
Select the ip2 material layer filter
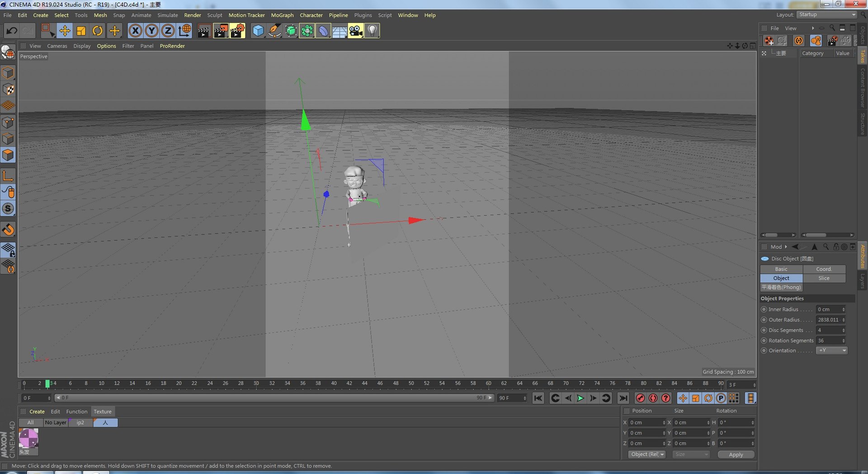[x=80, y=422]
